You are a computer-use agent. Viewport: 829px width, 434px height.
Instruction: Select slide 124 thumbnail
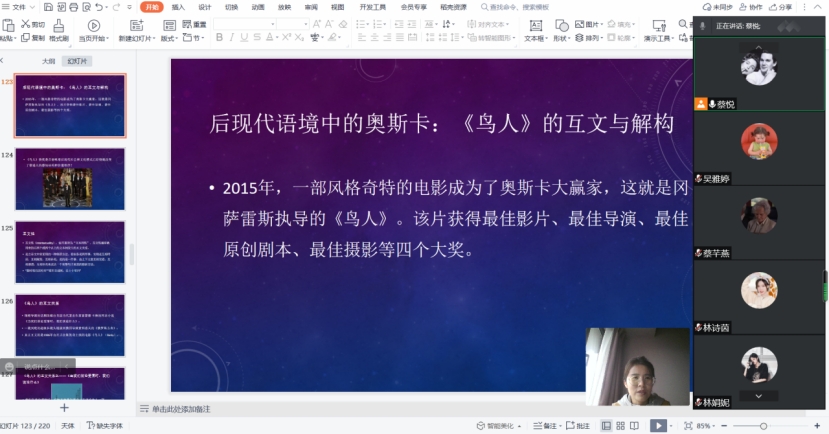70,179
